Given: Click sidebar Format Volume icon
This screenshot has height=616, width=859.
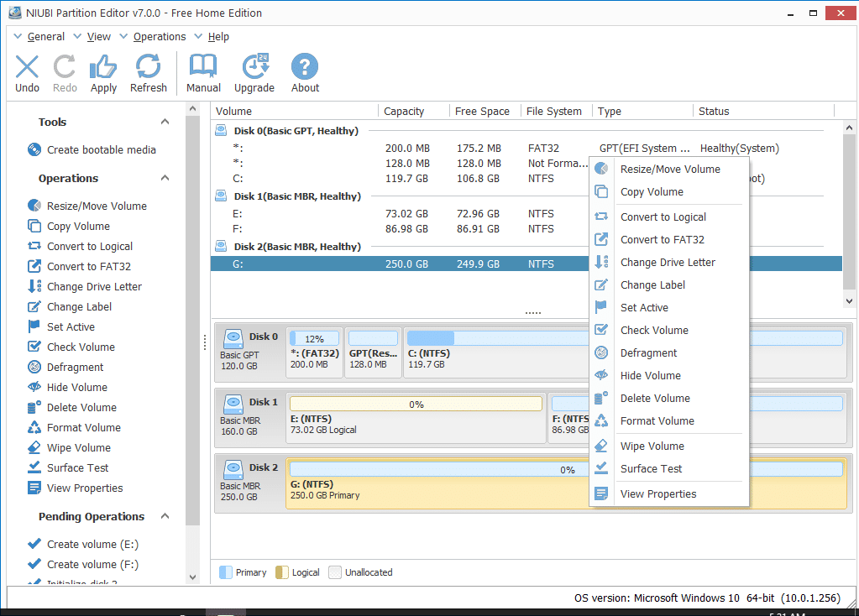Looking at the screenshot, I should [34, 427].
